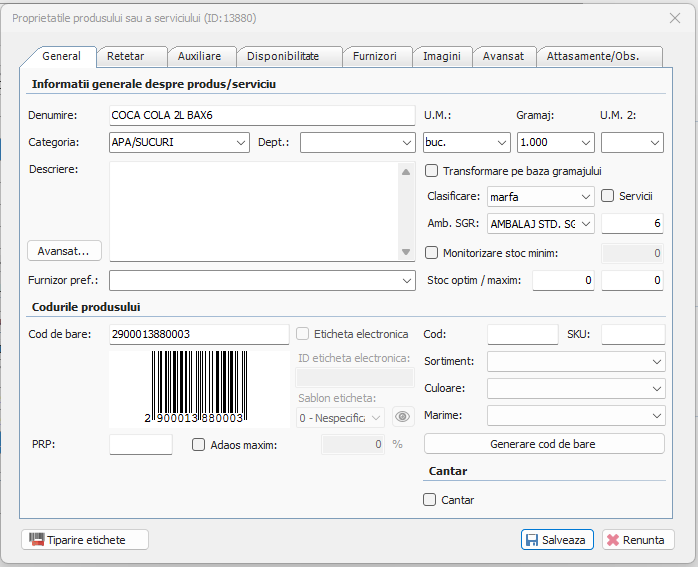The width and height of the screenshot is (698, 567).
Task: Click into the Denumire text field
Action: (x=260, y=116)
